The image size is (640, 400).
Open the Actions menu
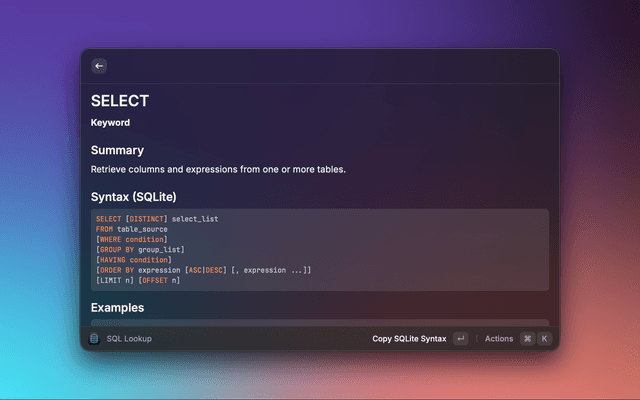point(498,339)
